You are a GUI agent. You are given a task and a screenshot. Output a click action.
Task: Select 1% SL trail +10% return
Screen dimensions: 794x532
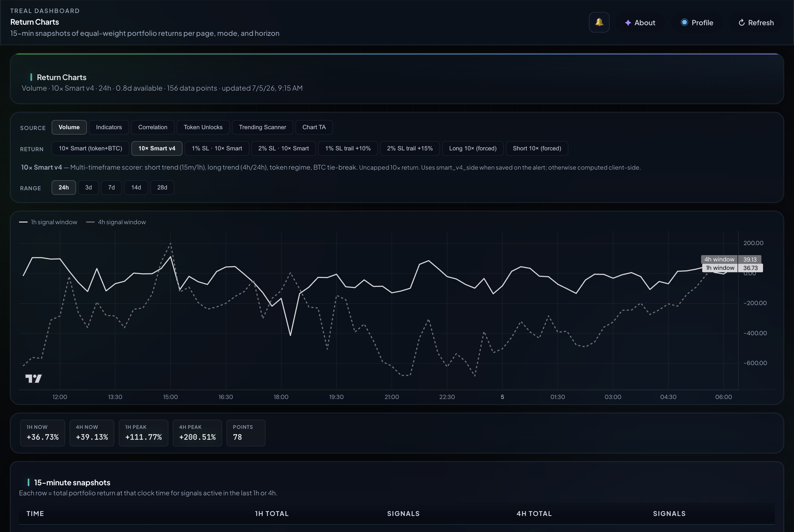pyautogui.click(x=348, y=148)
